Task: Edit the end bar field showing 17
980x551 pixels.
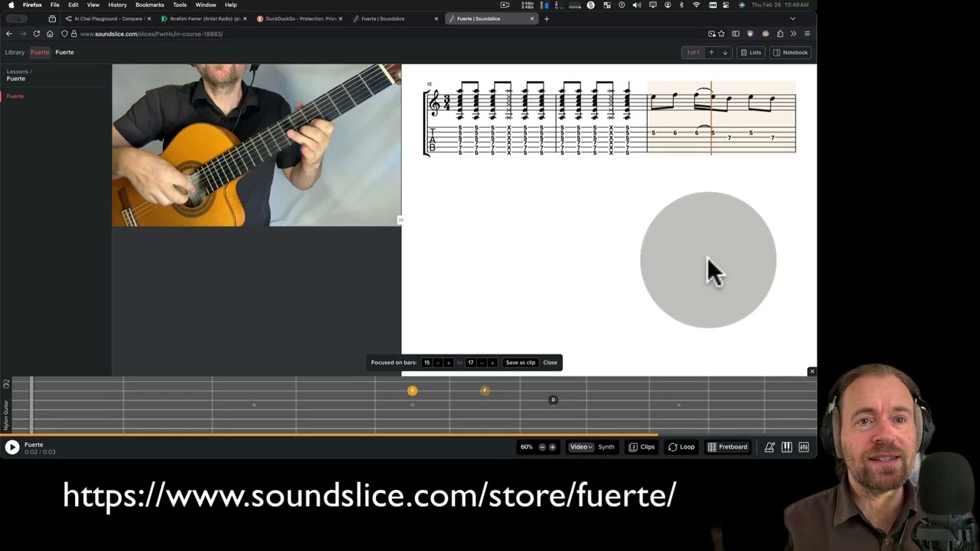Action: tap(470, 363)
